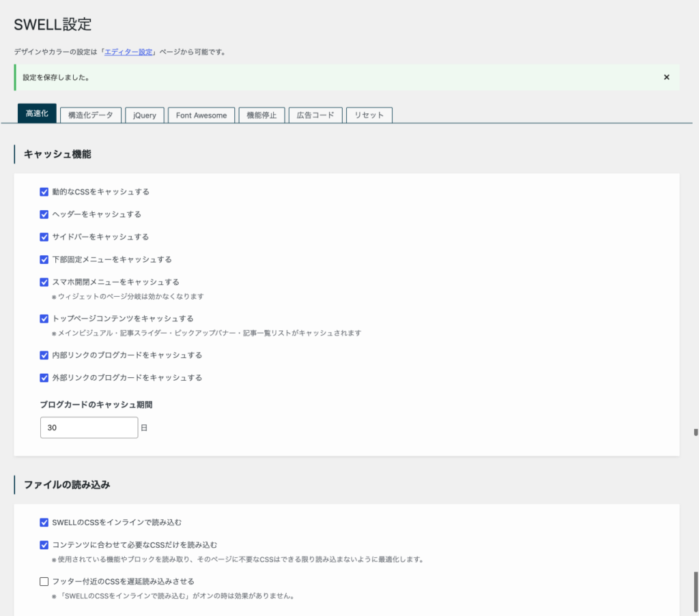
Task: Uncheck コンテンツに合わせて必要なCSSだけを読み込む
Action: tap(44, 545)
